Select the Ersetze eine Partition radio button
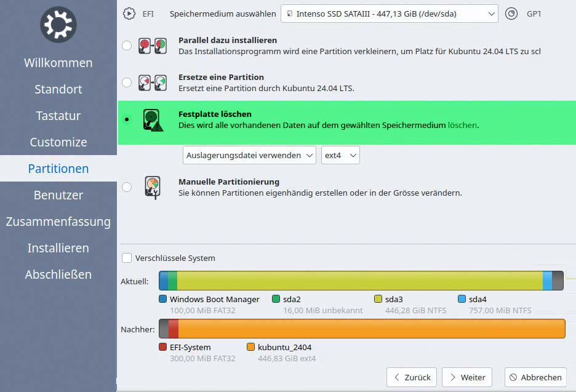The image size is (576, 392). click(x=127, y=82)
